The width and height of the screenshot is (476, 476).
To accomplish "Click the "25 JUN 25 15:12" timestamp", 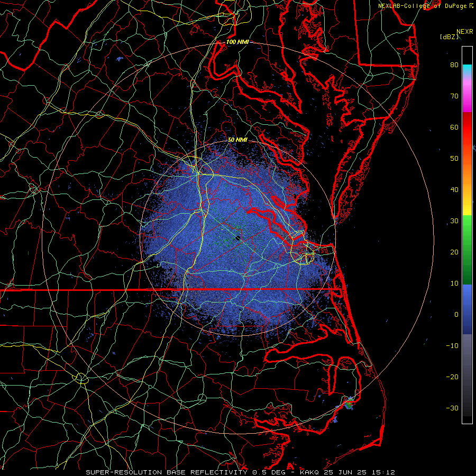I will [x=360, y=472].
